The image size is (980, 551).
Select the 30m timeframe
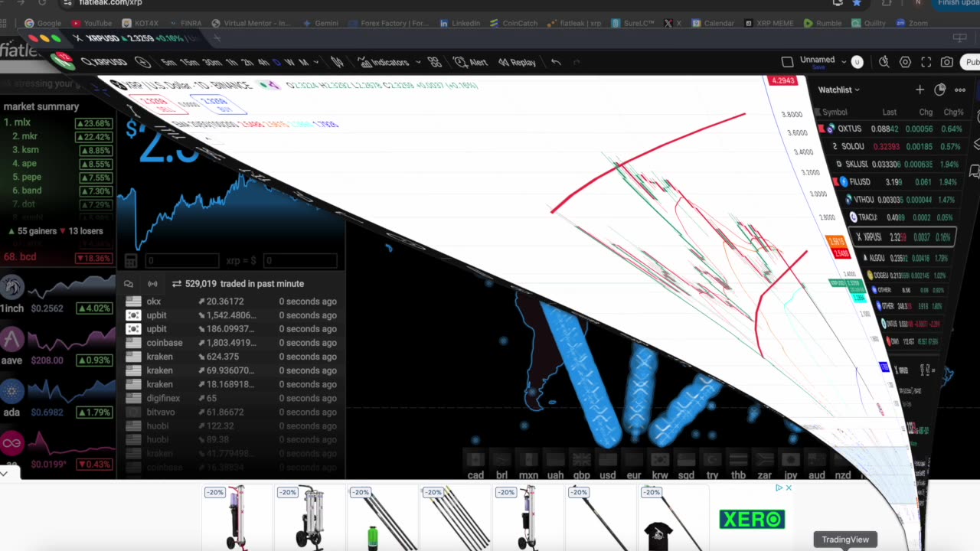point(211,62)
